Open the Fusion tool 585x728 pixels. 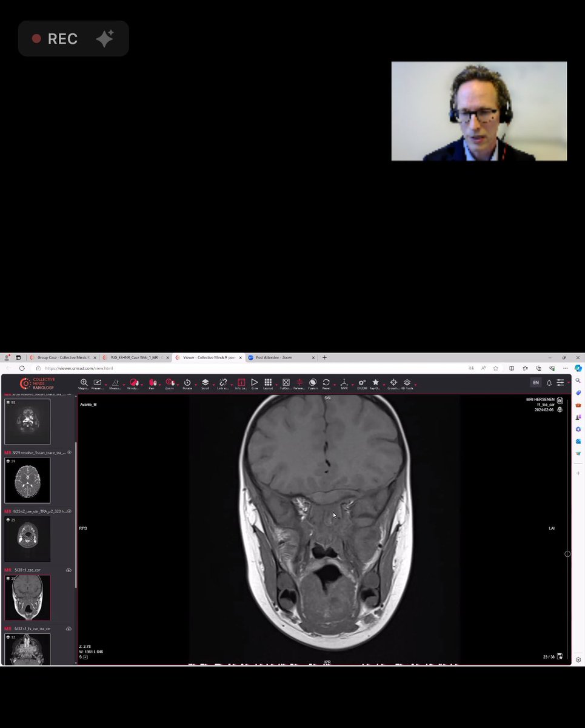tap(313, 384)
